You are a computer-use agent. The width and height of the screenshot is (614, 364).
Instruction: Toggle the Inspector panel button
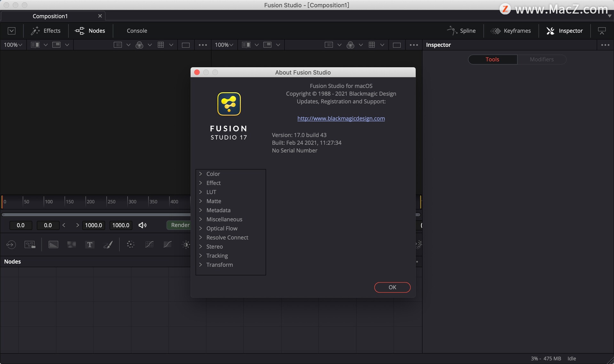click(564, 31)
